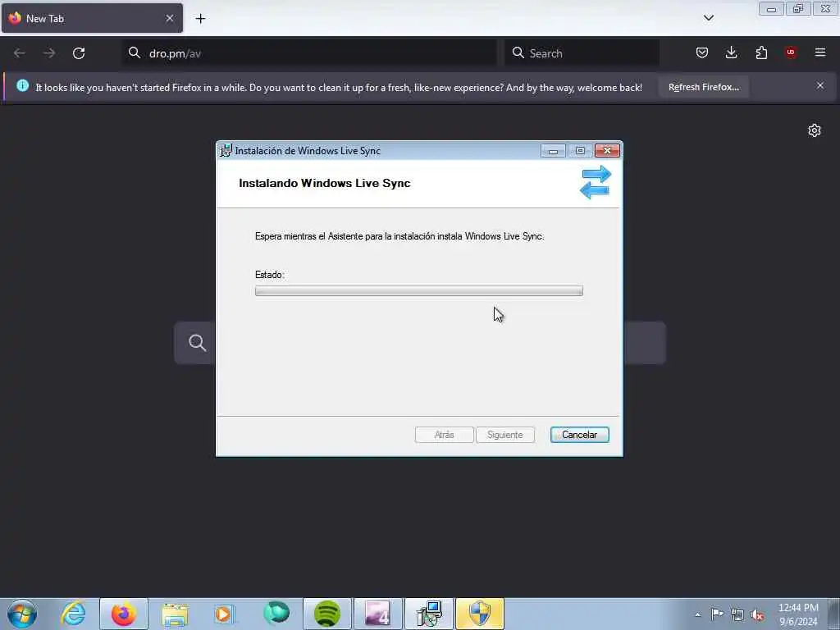The image size is (840, 630).
Task: Open the list all tabs dropdown
Action: coord(708,18)
